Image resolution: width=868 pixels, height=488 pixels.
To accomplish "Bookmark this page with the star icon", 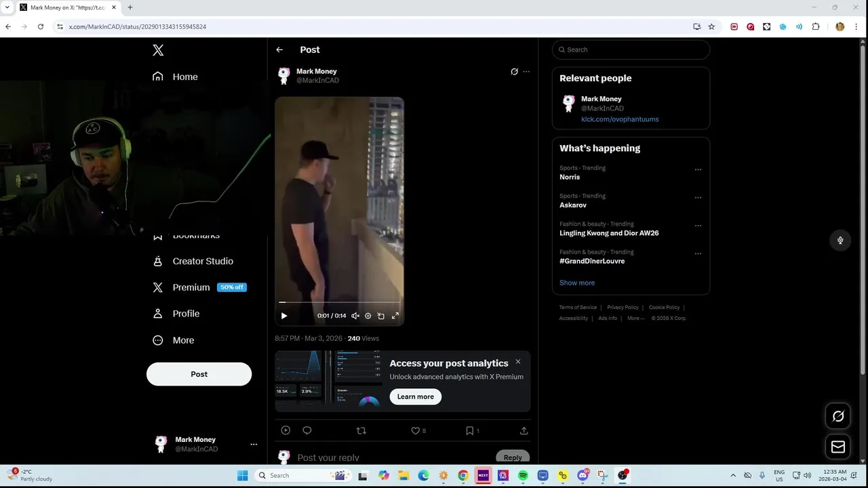I will [711, 26].
